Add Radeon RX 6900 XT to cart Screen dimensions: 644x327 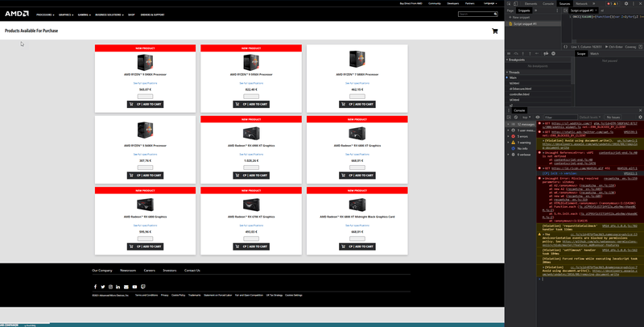251,176
